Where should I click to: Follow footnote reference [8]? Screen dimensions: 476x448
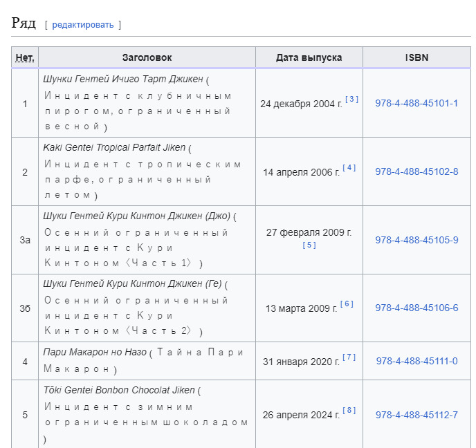click(x=349, y=411)
